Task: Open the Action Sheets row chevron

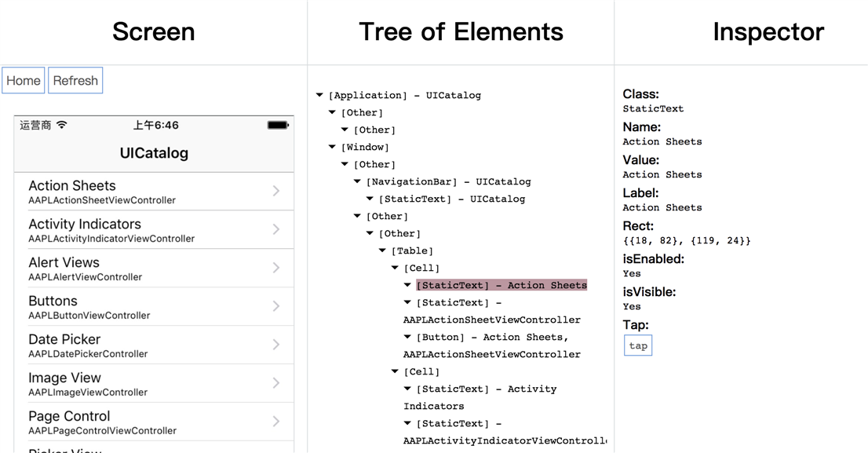Action: (276, 191)
